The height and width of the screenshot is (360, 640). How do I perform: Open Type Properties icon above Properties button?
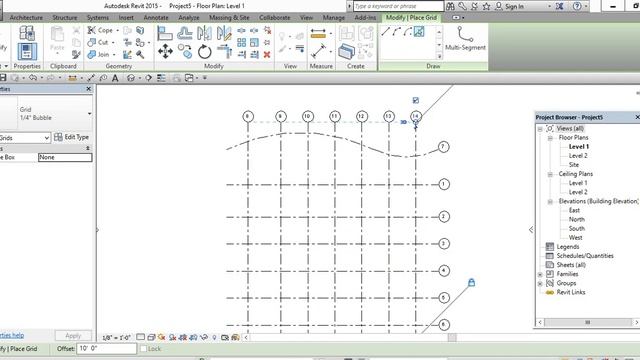pyautogui.click(x=27, y=33)
